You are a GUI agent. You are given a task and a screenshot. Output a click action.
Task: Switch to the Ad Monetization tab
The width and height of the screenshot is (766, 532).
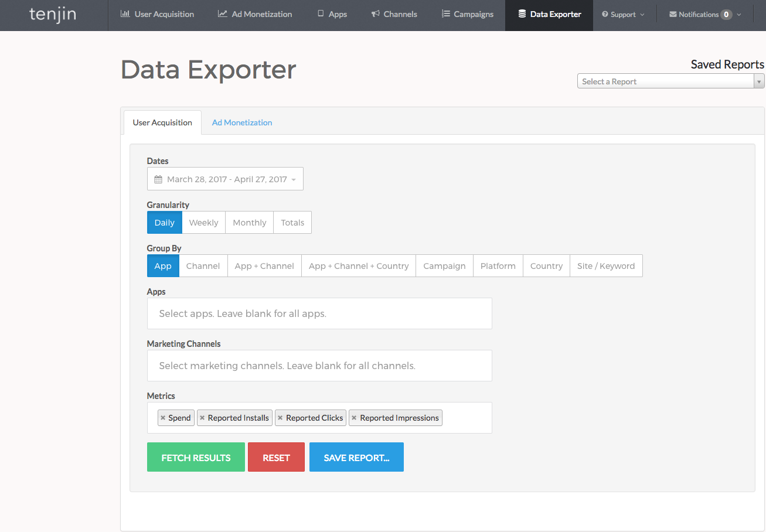coord(242,122)
